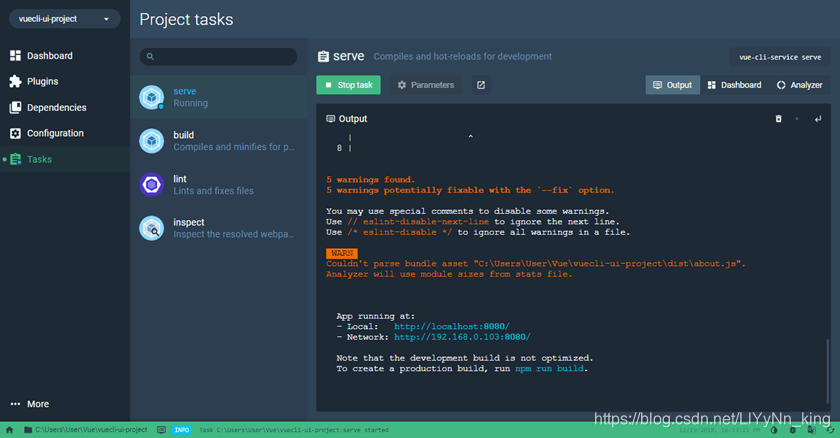
Task: Open the app in a new window
Action: coord(481,85)
